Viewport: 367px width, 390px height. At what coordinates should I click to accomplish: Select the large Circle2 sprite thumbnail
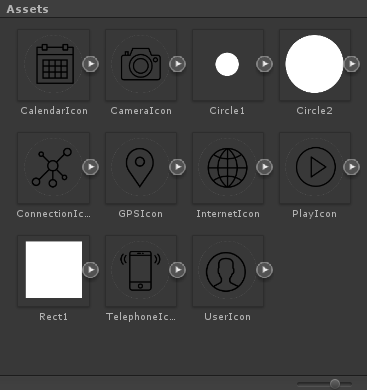click(314, 64)
